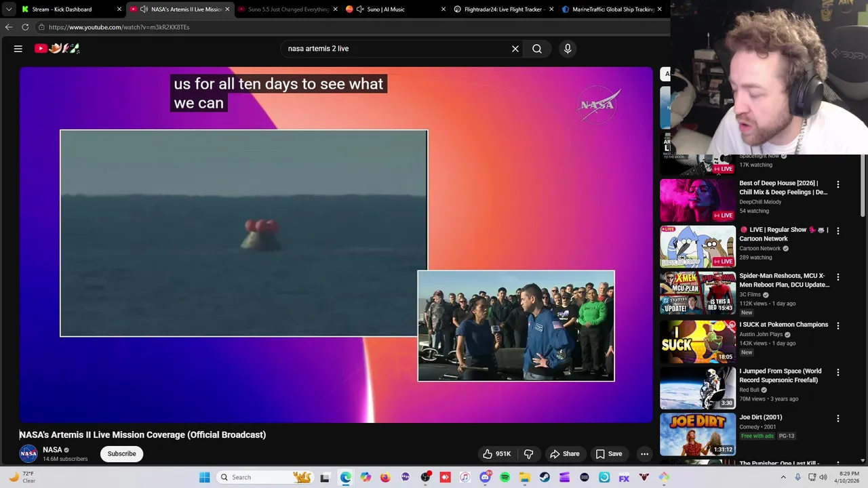The width and height of the screenshot is (868, 488).
Task: Open the Joe Dirt movie thumbnail
Action: (698, 434)
